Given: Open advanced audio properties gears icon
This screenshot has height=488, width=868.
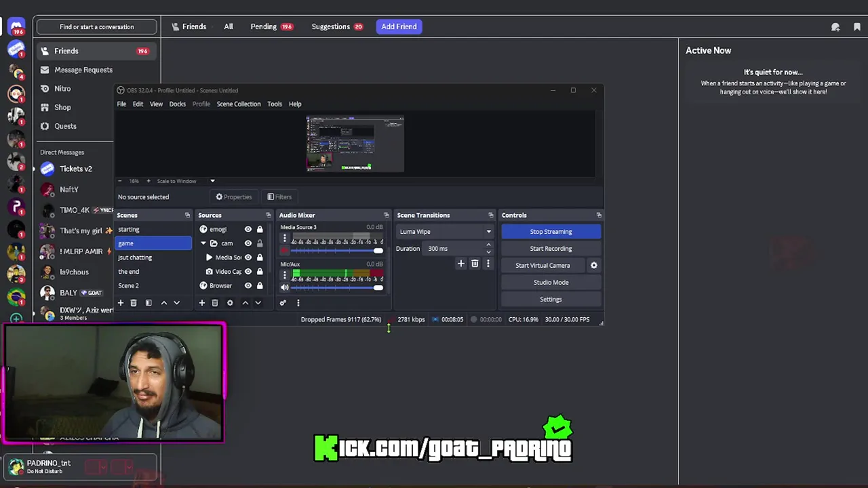Looking at the screenshot, I should 283,303.
